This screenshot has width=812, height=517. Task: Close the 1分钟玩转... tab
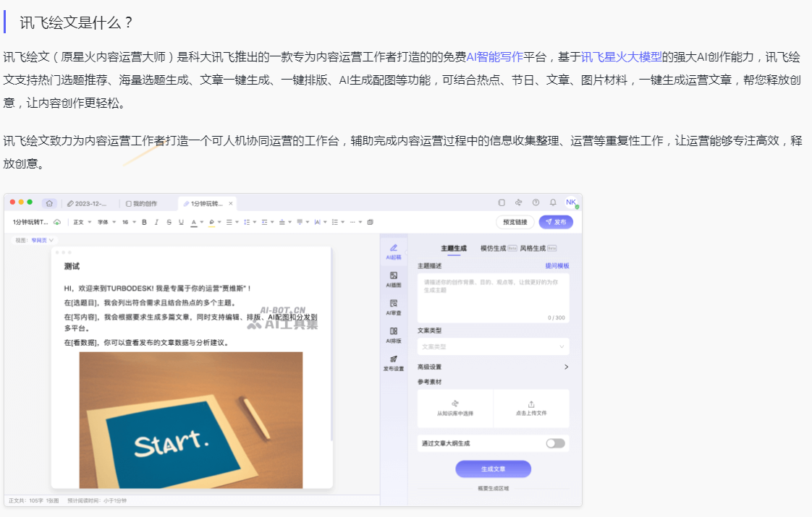pos(230,204)
